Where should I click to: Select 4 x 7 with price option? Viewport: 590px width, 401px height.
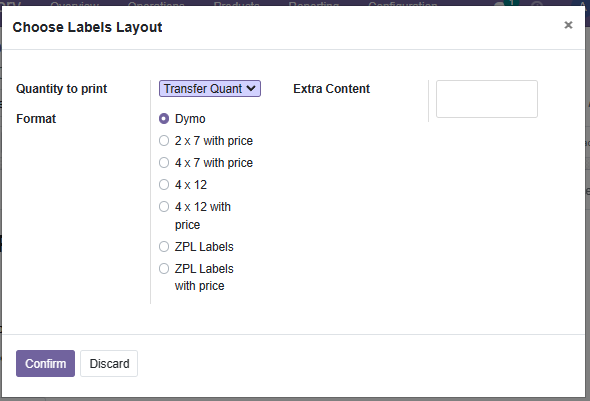[x=164, y=163]
